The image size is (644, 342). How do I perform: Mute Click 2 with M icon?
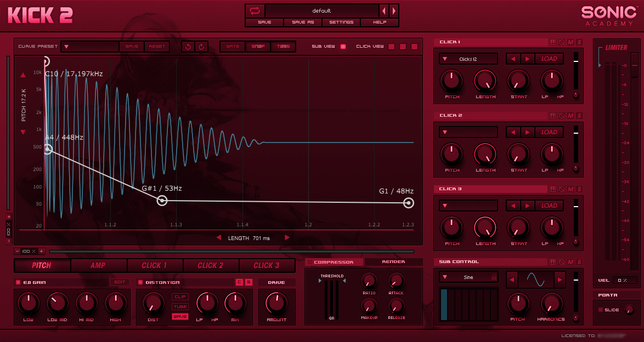pos(570,115)
